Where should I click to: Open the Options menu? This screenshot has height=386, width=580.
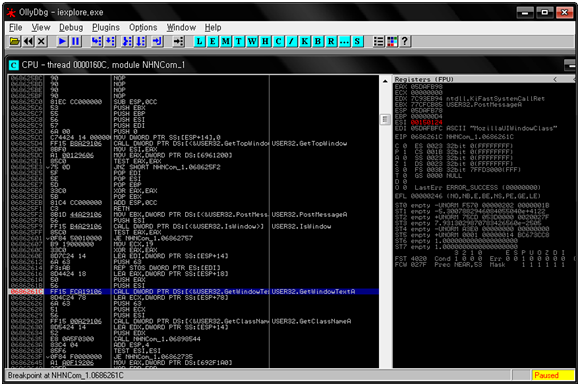coord(143,28)
